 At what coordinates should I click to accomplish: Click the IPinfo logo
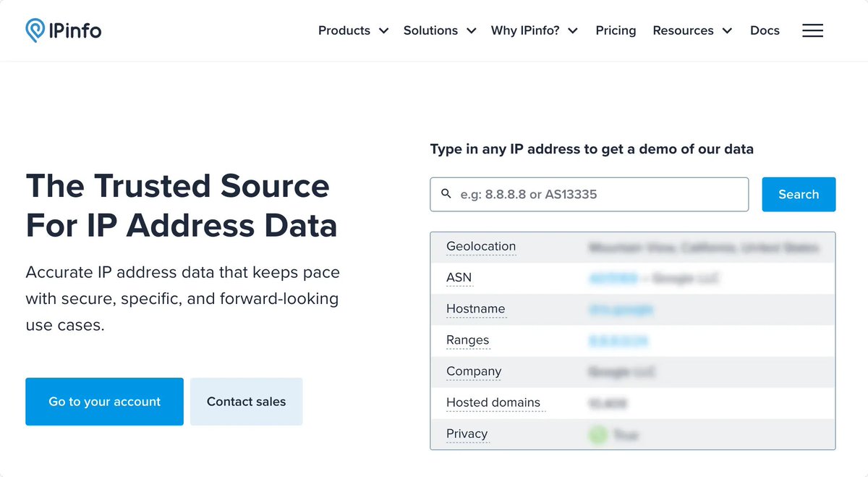point(63,30)
